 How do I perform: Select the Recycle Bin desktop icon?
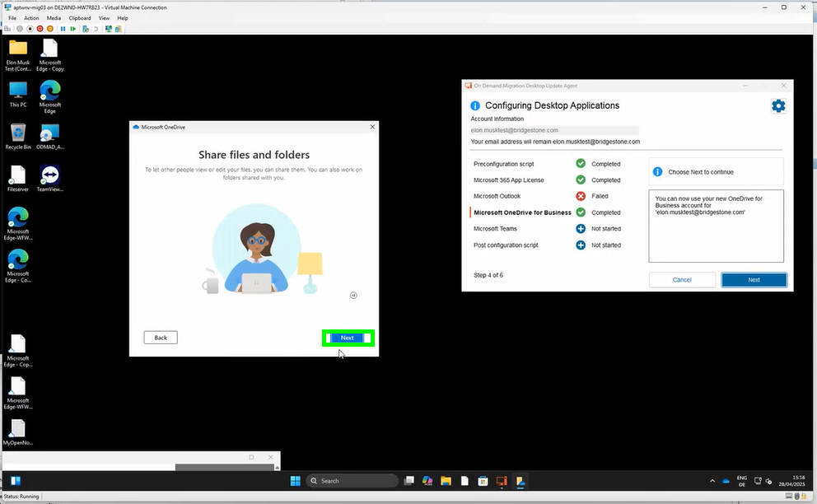click(x=18, y=137)
